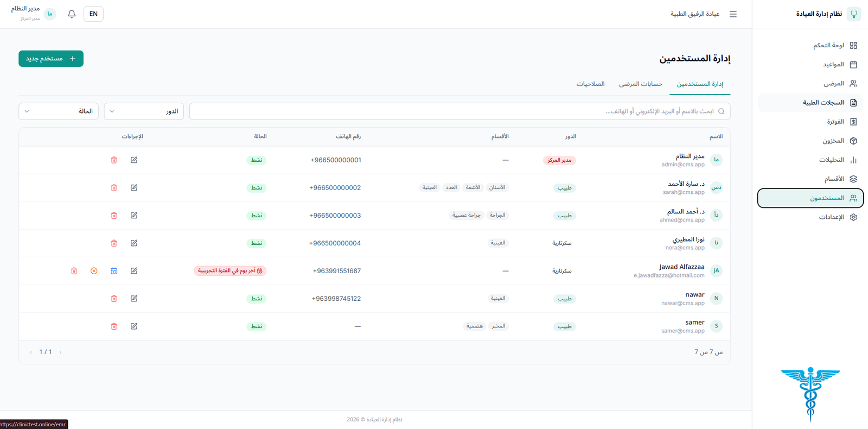Click the trash icon for مدير النظام
The height and width of the screenshot is (429, 868).
click(114, 160)
